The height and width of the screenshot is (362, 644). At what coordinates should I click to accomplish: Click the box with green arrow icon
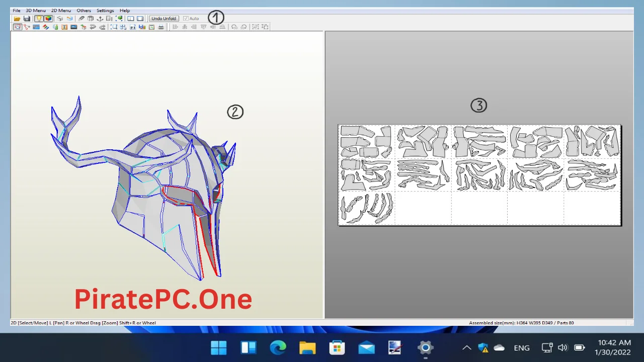pos(83,27)
